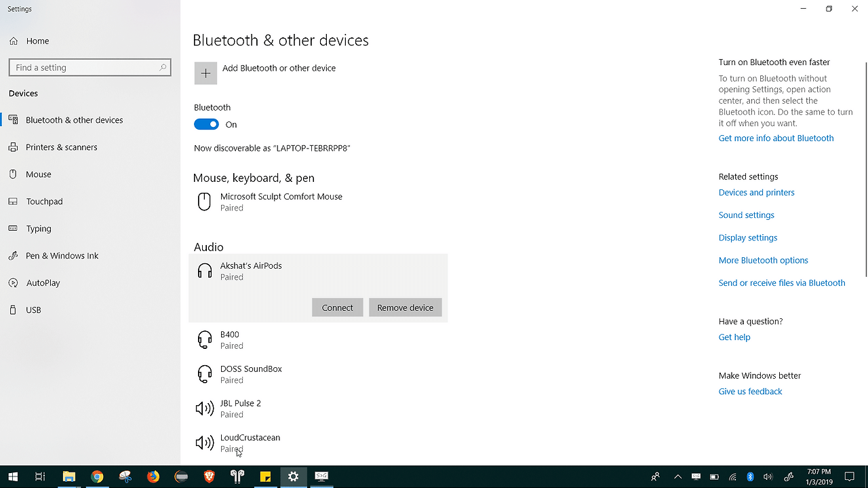Go to Bluetooth & other devices page
868x488 pixels.
click(x=74, y=120)
